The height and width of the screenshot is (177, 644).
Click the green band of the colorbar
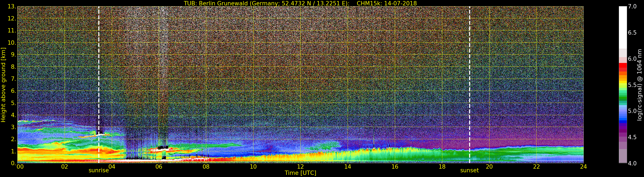[x=623, y=98]
